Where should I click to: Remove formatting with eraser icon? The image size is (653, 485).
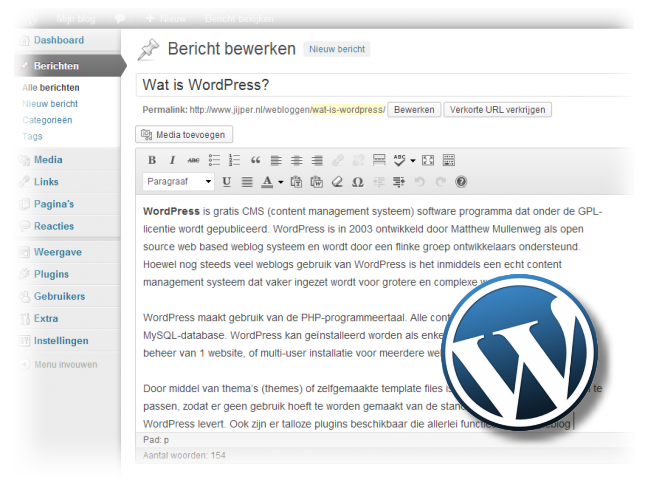[x=337, y=182]
